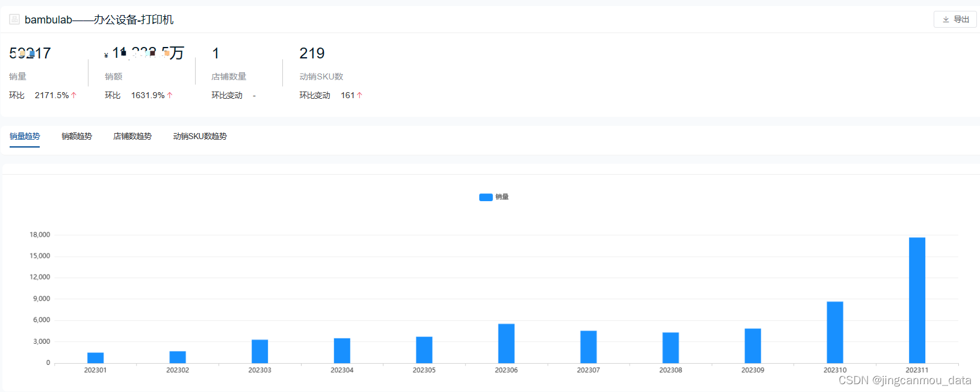Select the 店铺数趋势 tab
The height and width of the screenshot is (392, 980).
(132, 136)
